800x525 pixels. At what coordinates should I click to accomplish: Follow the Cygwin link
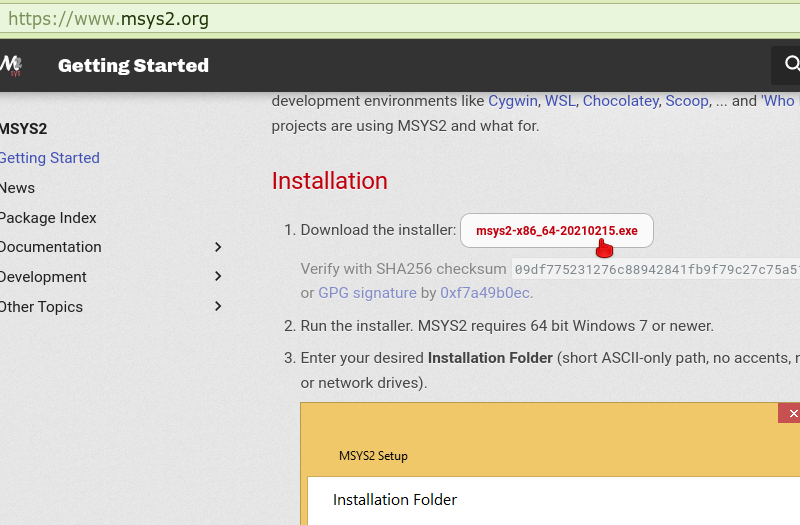click(x=513, y=101)
